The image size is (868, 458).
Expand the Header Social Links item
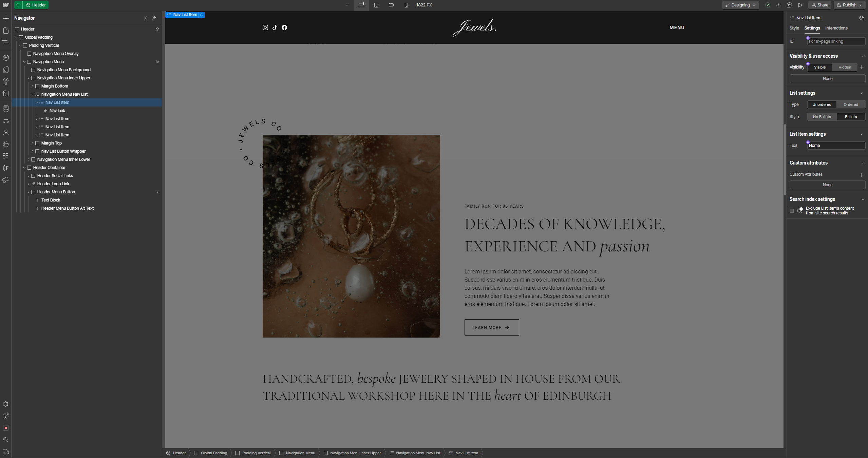coord(29,176)
